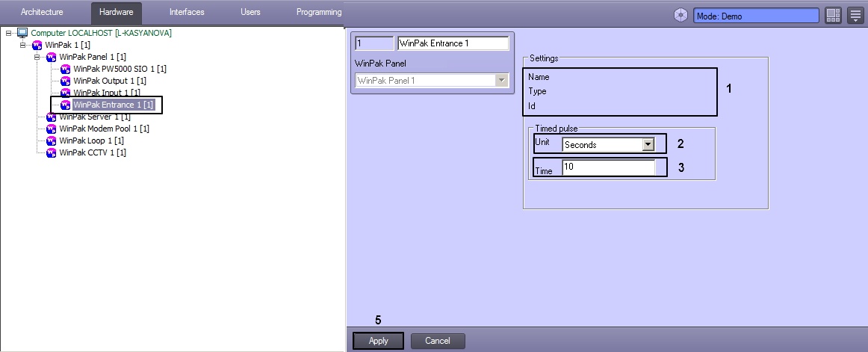Click the Cancel button

(437, 341)
